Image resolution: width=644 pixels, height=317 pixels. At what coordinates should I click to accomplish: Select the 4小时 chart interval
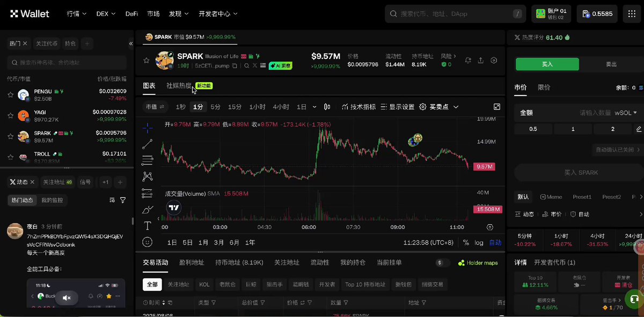click(281, 107)
